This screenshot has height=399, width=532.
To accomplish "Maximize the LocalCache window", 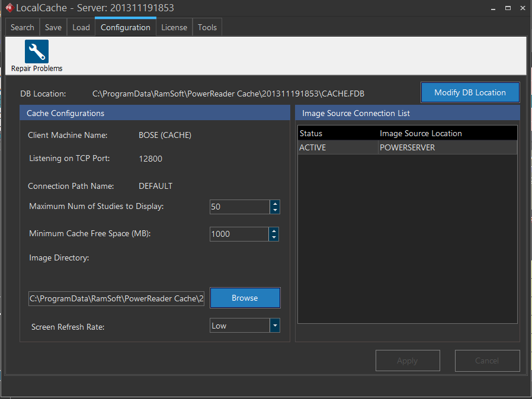I will click(508, 8).
